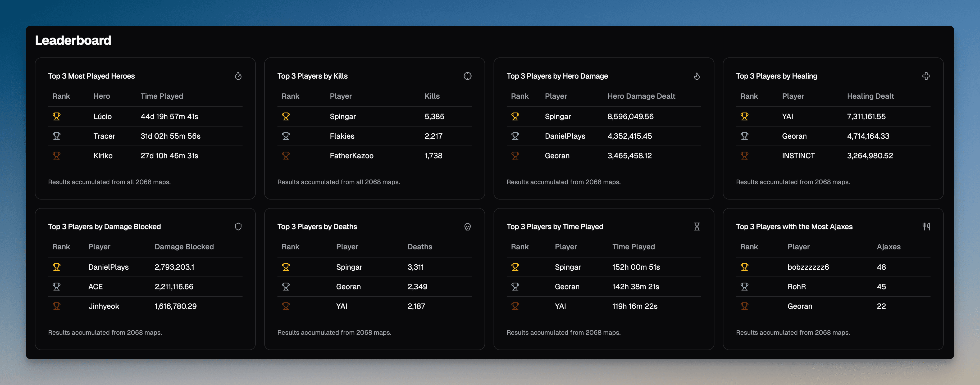Select the Tracer time played 31d 02h 55m 56s
The height and width of the screenshot is (385, 980).
point(170,136)
